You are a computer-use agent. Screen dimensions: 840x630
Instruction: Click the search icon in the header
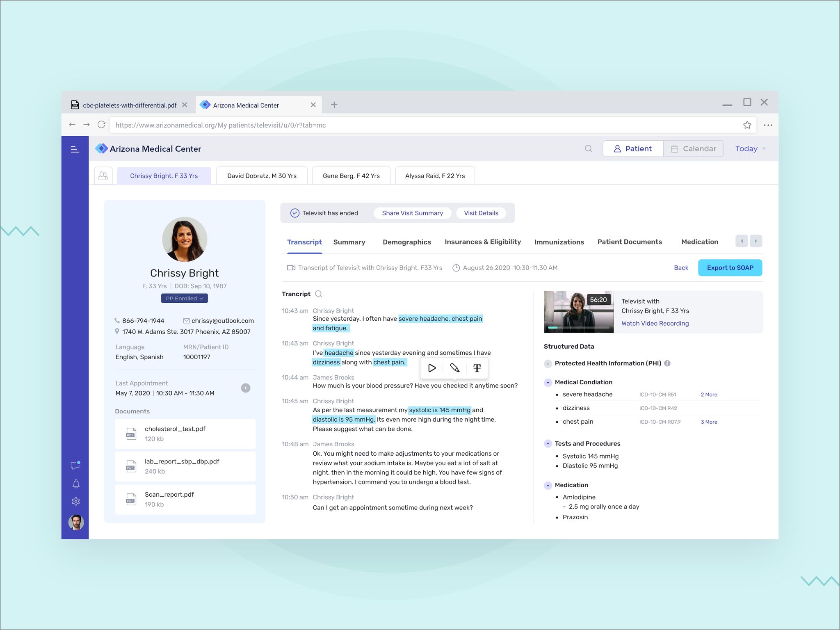[588, 148]
